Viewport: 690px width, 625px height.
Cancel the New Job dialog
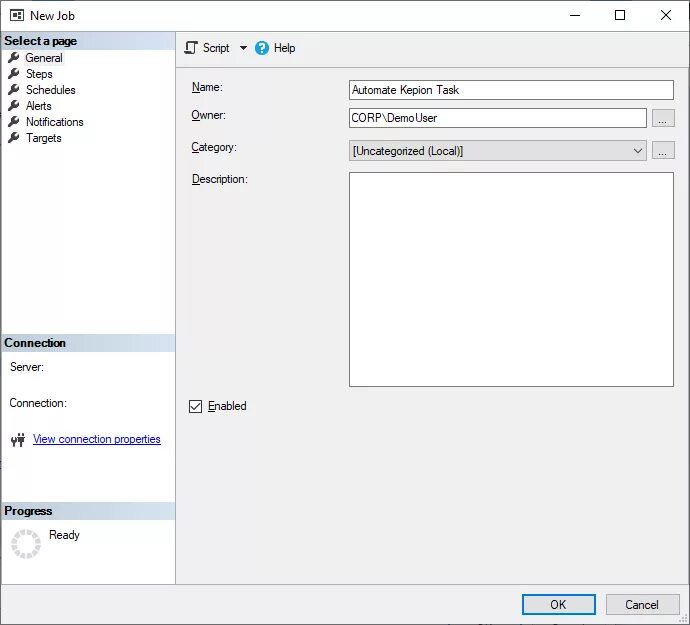[x=642, y=604]
